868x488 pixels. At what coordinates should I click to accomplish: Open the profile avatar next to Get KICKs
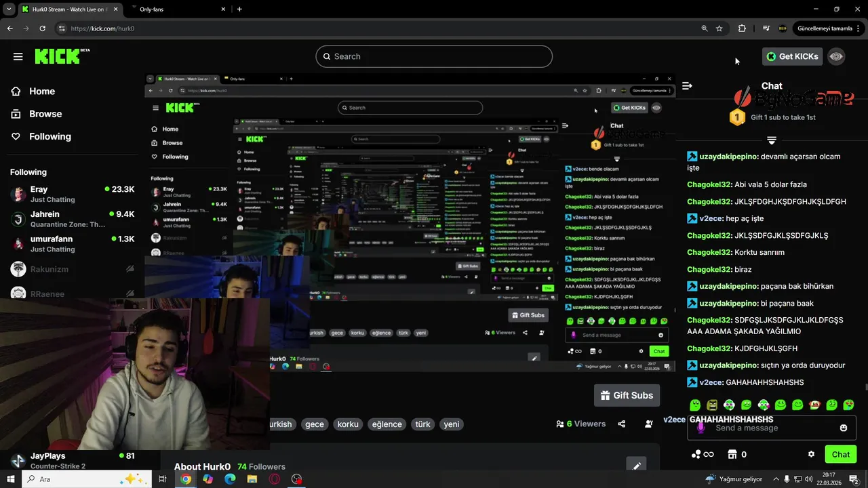pos(836,56)
